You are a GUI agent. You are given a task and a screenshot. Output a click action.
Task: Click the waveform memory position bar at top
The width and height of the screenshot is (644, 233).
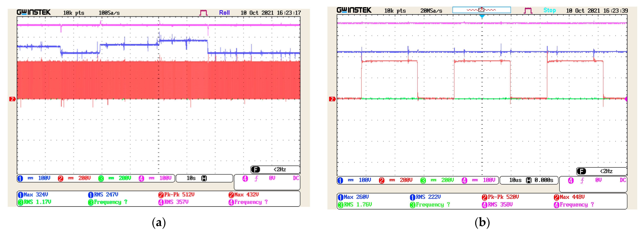point(482,10)
